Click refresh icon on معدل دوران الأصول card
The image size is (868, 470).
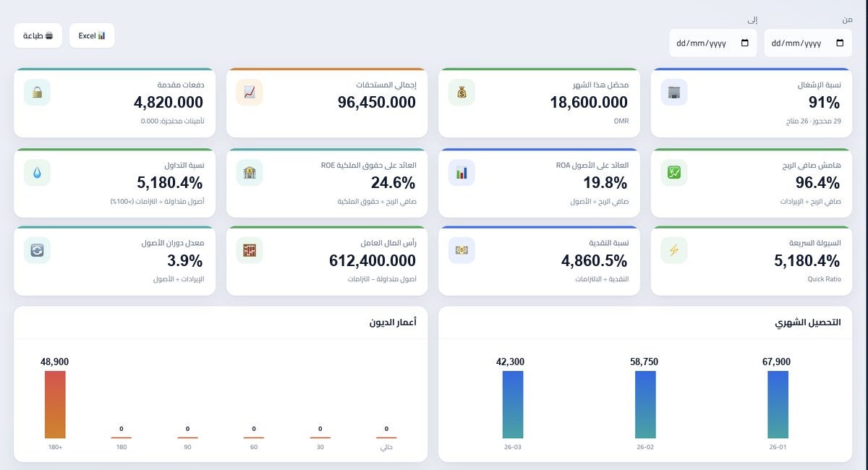point(37,250)
